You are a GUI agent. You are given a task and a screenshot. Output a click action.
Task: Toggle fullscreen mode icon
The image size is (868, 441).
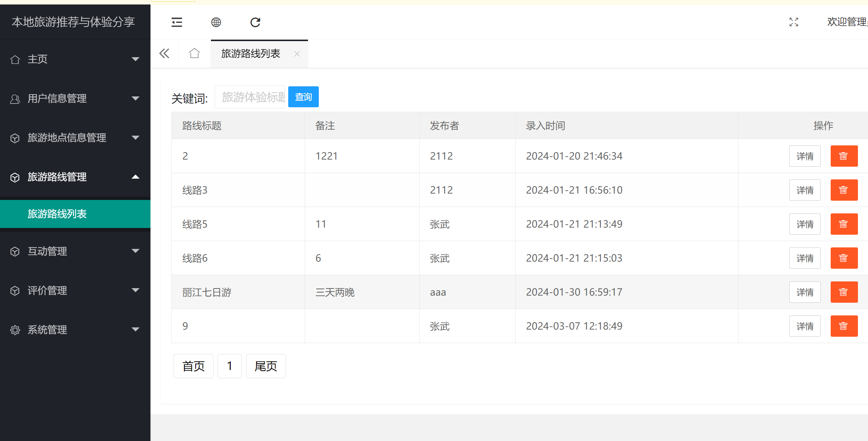pos(794,22)
